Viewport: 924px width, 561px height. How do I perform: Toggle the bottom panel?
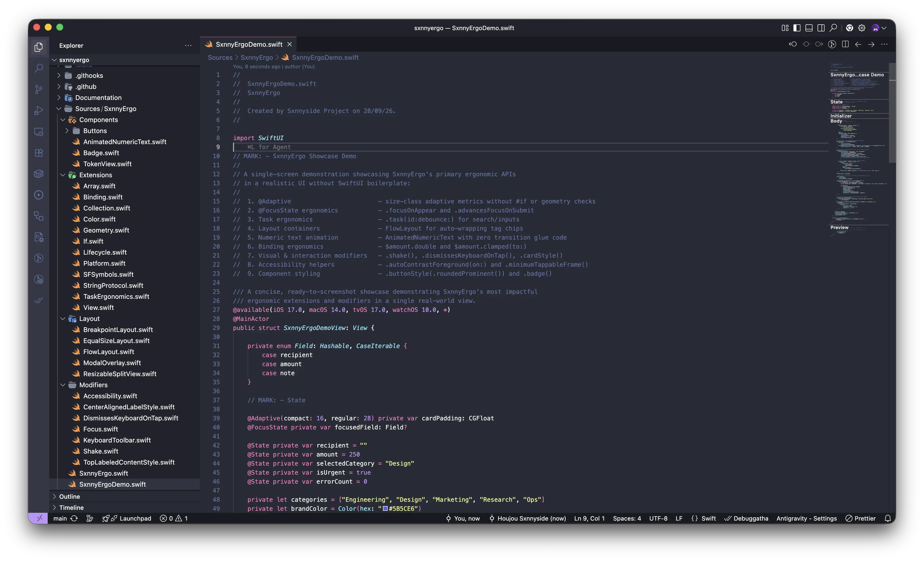(x=809, y=28)
